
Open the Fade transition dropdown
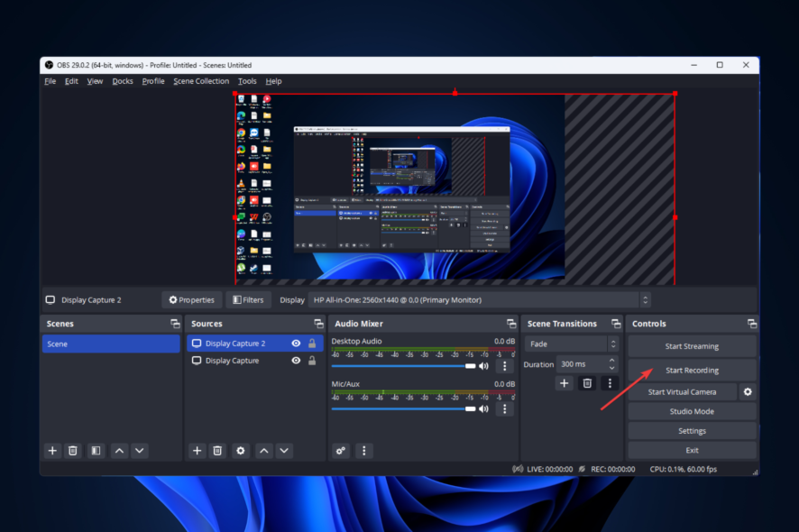[570, 344]
